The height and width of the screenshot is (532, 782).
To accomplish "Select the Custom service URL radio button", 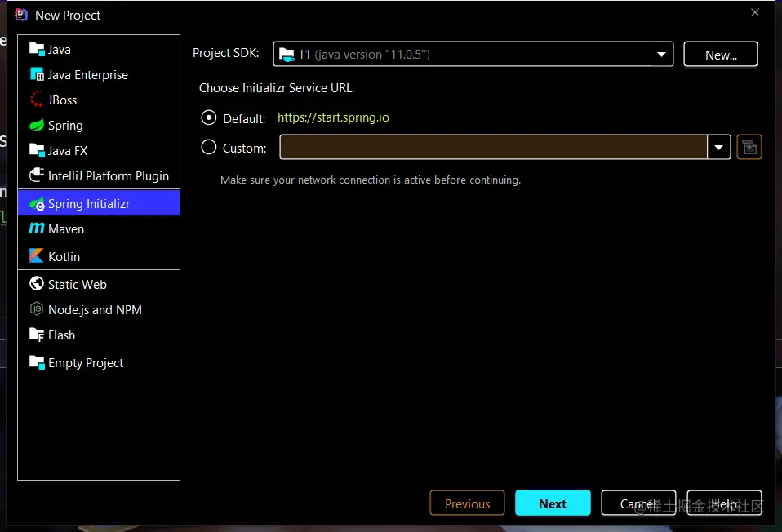I will 208,147.
